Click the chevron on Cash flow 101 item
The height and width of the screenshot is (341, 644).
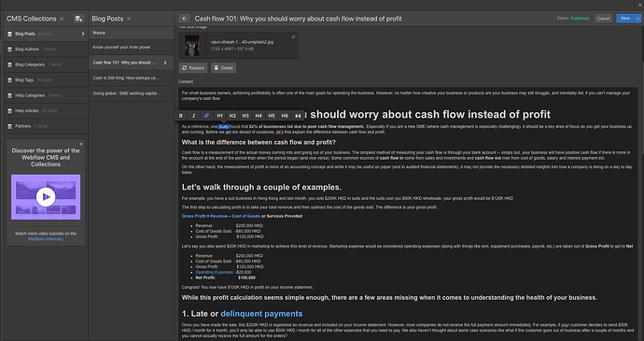point(165,63)
